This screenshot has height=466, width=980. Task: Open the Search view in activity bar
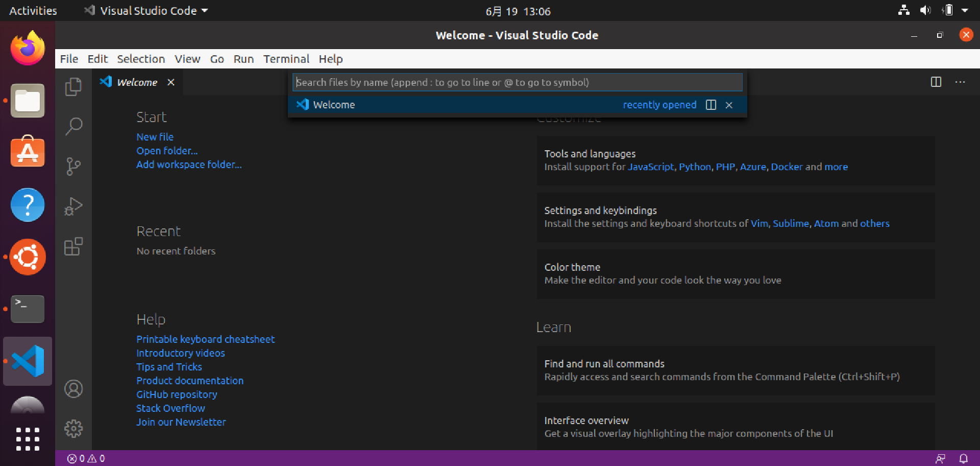[73, 126]
